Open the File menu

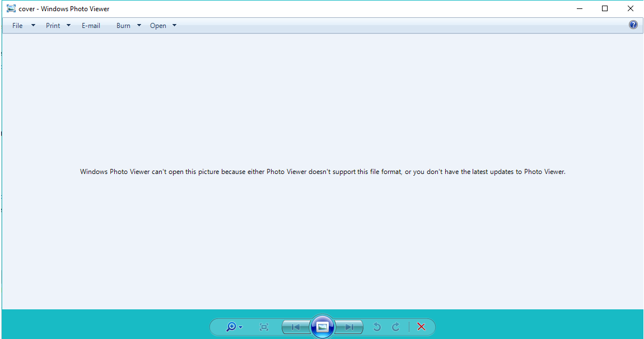click(17, 25)
